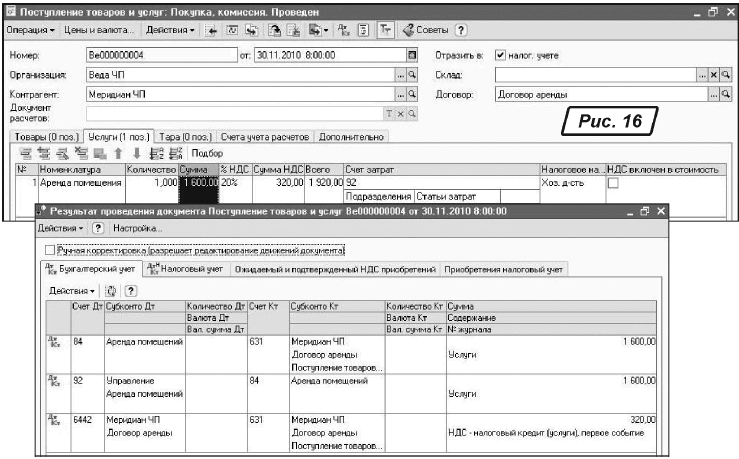Expand the Действия dropdown in the main toolbar
Image resolution: width=739 pixels, height=459 pixels.
pyautogui.click(x=170, y=31)
